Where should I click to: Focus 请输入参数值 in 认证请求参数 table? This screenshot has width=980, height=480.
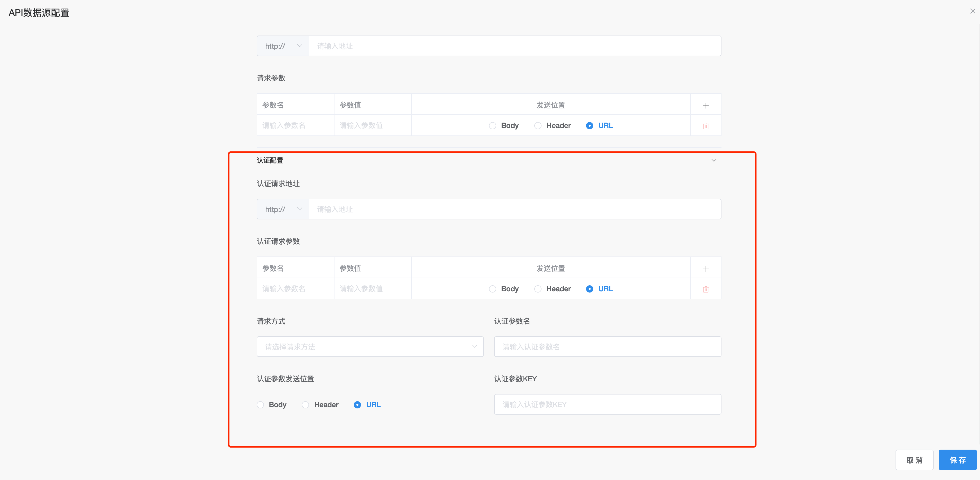[x=372, y=289]
